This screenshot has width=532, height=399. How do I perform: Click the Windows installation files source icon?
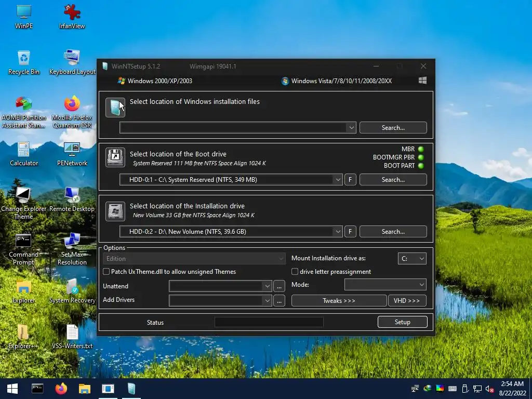(x=115, y=107)
